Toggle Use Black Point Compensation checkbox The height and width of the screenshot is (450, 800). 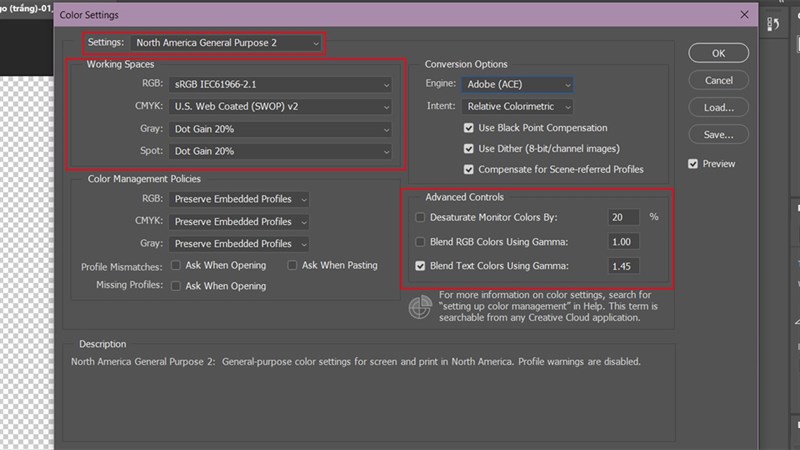point(469,128)
